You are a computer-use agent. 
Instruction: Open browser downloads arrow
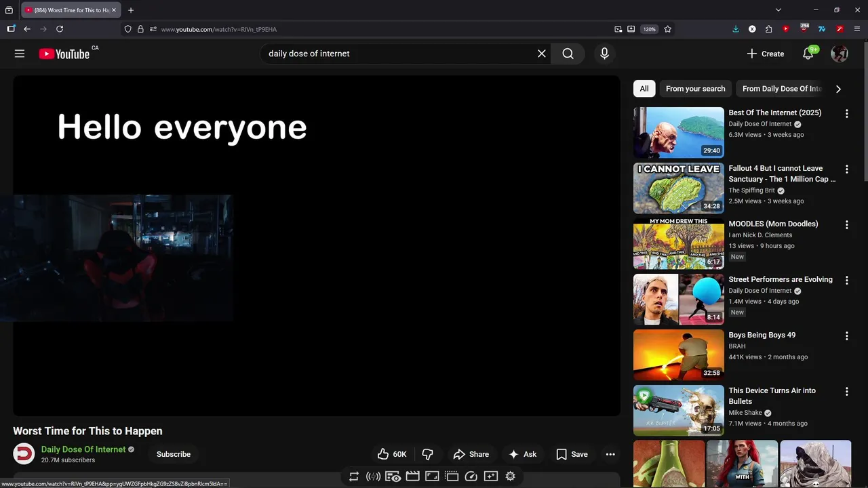pyautogui.click(x=736, y=29)
